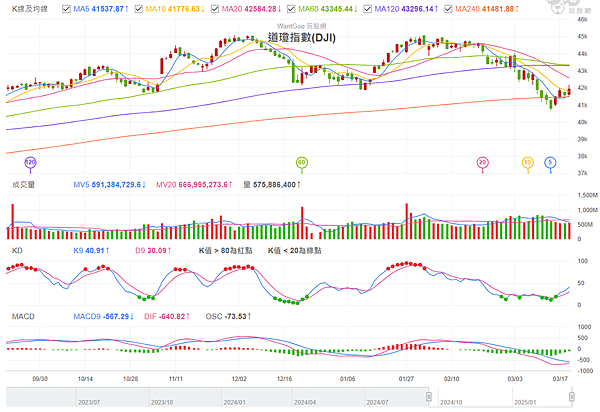This screenshot has width=600, height=412.
Task: Click the MA60 43345.44 legend value
Action: click(x=328, y=8)
